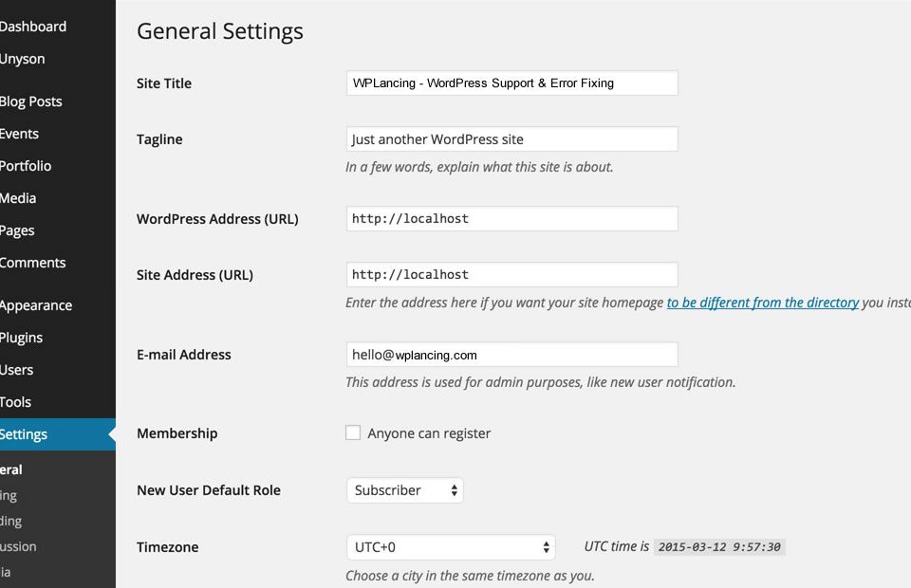Focus the E-mail Address input
The width and height of the screenshot is (911, 588).
(512, 355)
